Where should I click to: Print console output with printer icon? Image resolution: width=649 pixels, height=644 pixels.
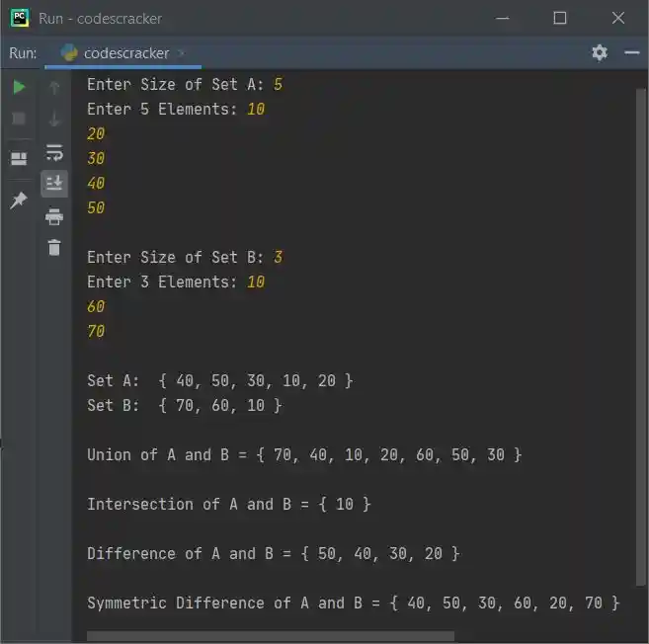[x=54, y=217]
